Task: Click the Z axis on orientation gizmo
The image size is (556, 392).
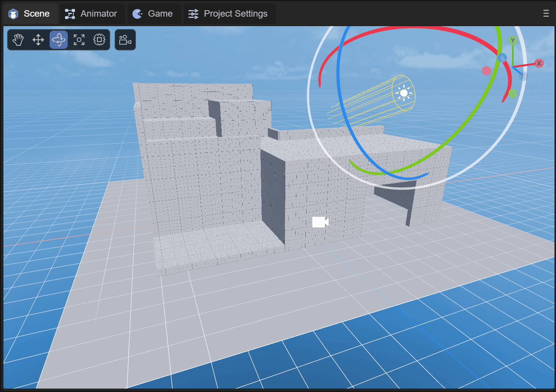Action: (523, 76)
